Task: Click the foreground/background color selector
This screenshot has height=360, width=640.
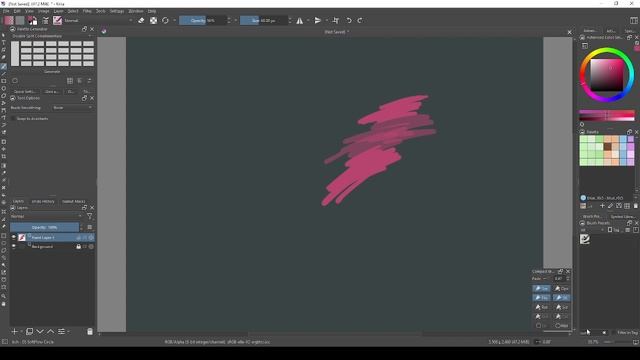Action: pyautogui.click(x=33, y=20)
